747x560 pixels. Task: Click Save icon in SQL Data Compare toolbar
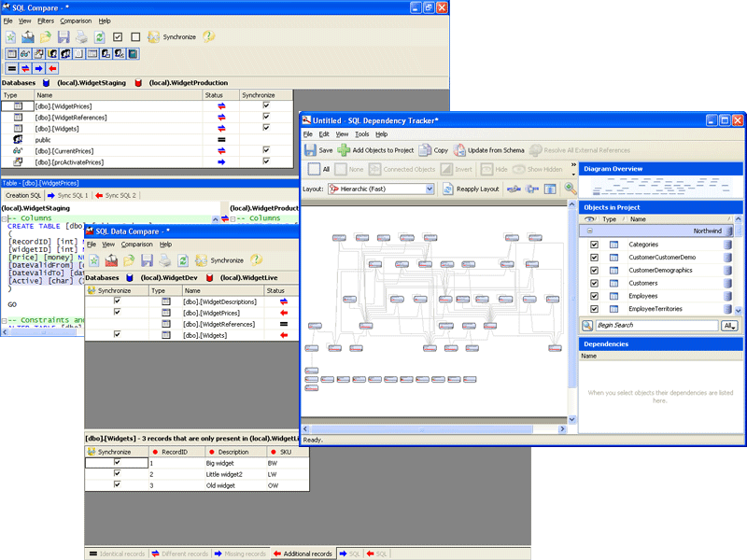tap(148, 260)
